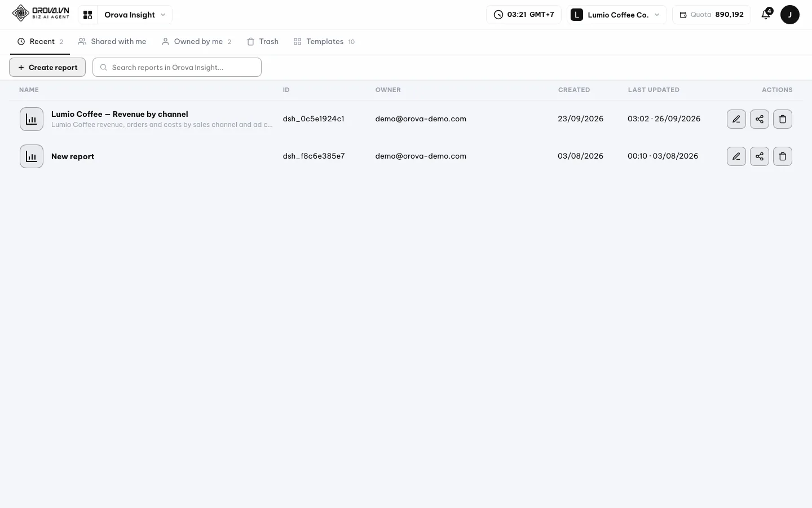
Task: Focus the Search reports input field
Action: click(x=177, y=67)
